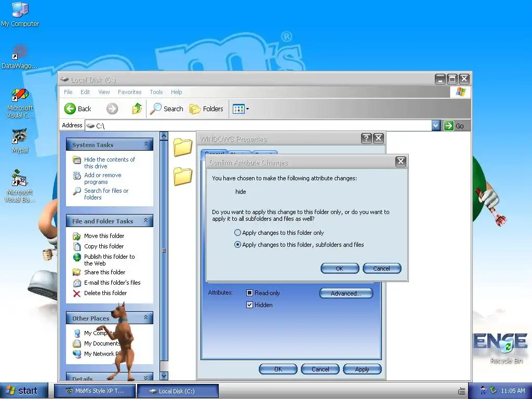
Task: Select the Microsoft Visual Ba... desktop icon
Action: (20, 187)
